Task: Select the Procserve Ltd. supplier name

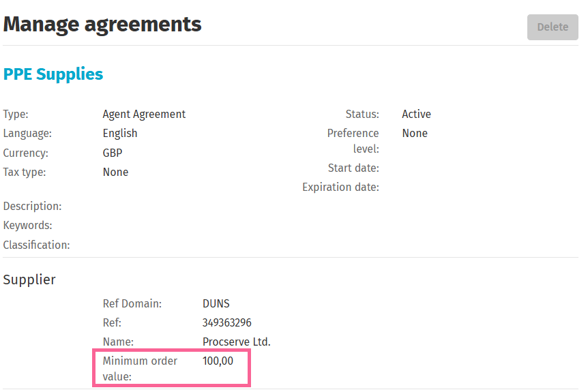Action: pyautogui.click(x=237, y=342)
